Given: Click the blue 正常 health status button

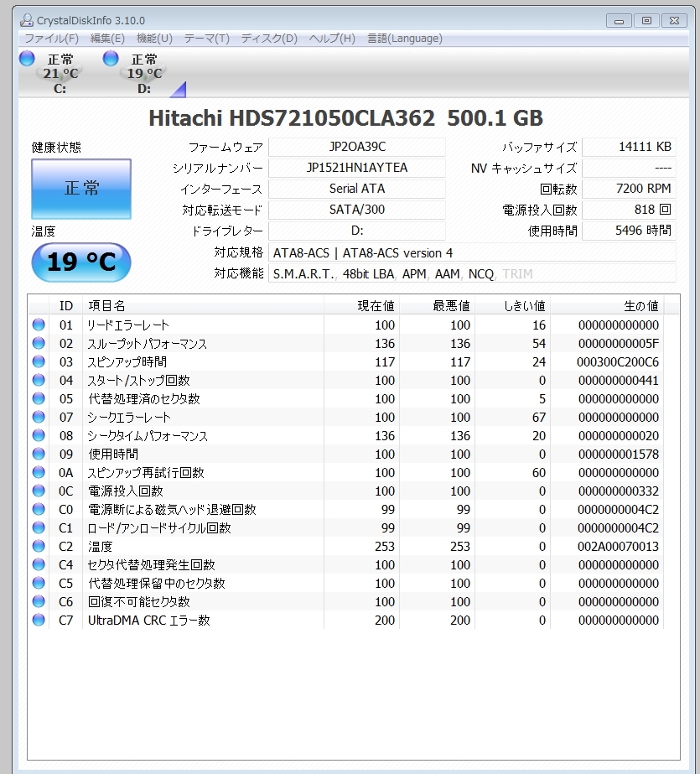Looking at the screenshot, I should 81,189.
